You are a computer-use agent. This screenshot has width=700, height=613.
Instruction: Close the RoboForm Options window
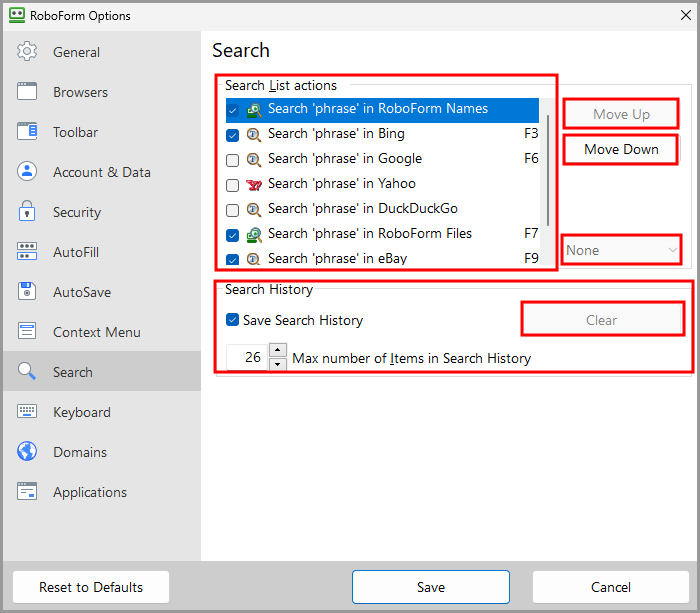coord(686,15)
